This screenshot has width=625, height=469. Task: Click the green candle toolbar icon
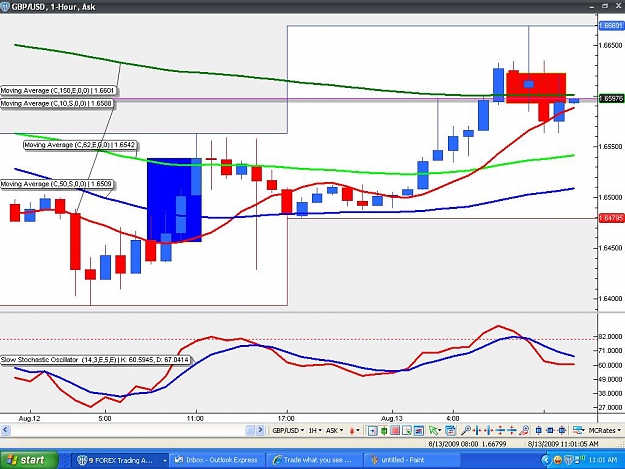click(x=384, y=430)
